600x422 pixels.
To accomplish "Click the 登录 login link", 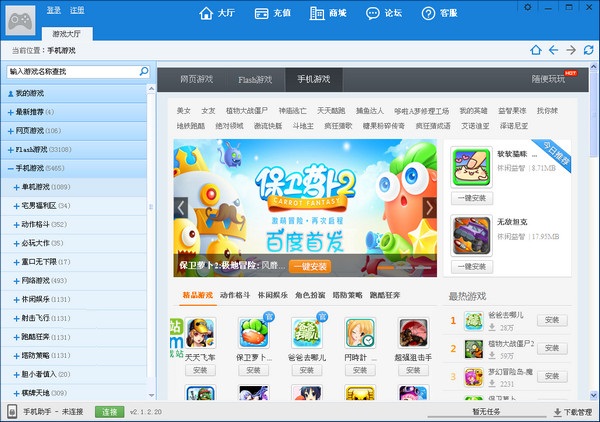I will tap(54, 10).
